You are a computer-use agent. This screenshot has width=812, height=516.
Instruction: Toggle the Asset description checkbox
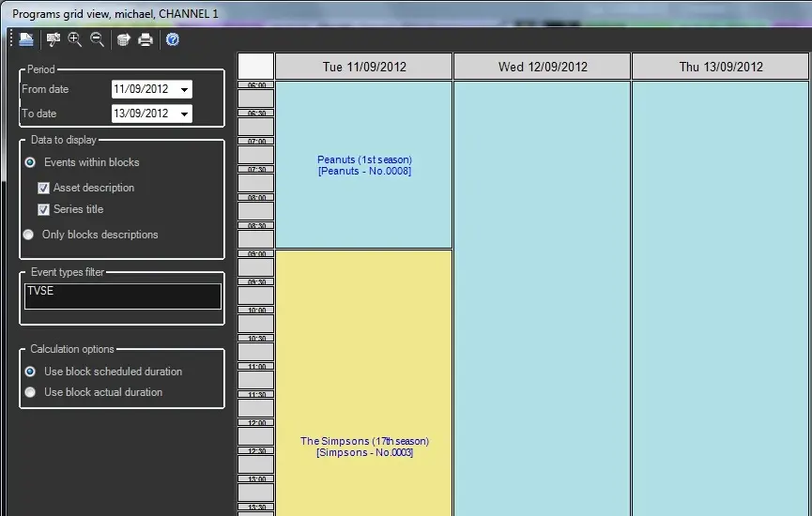43,188
